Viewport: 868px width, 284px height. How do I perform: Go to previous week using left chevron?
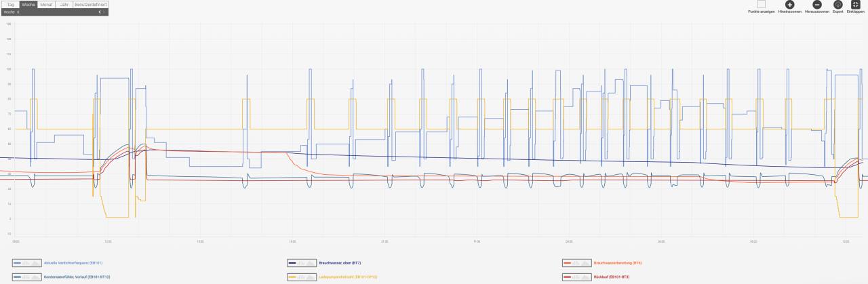(100, 12)
